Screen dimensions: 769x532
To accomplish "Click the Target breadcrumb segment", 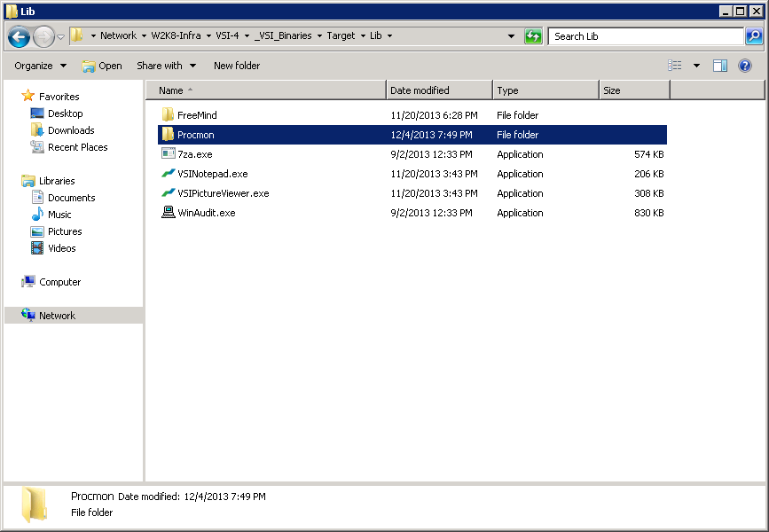I will click(x=341, y=35).
